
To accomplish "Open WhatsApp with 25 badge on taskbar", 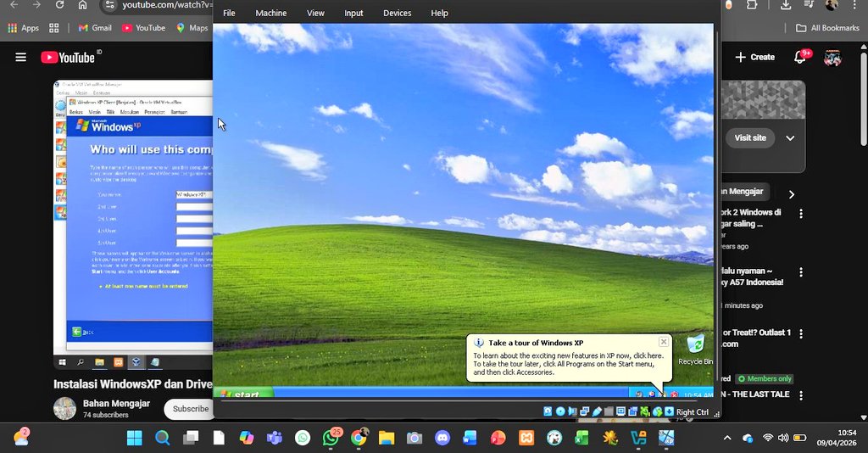I will (x=331, y=438).
